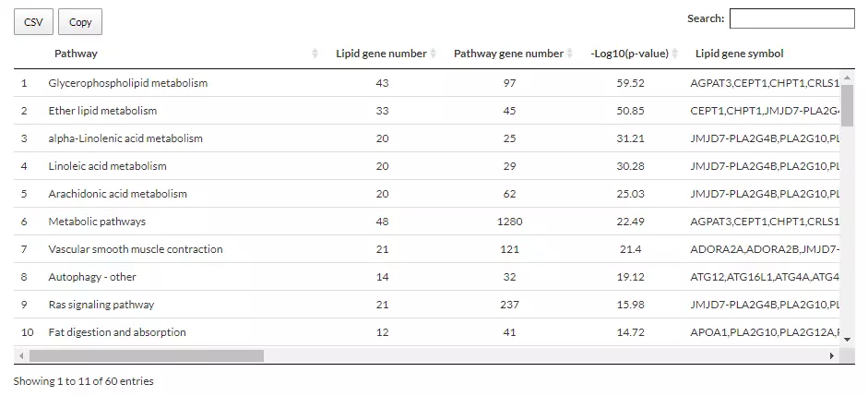Click the vertical scrollbar thumb

[847, 111]
